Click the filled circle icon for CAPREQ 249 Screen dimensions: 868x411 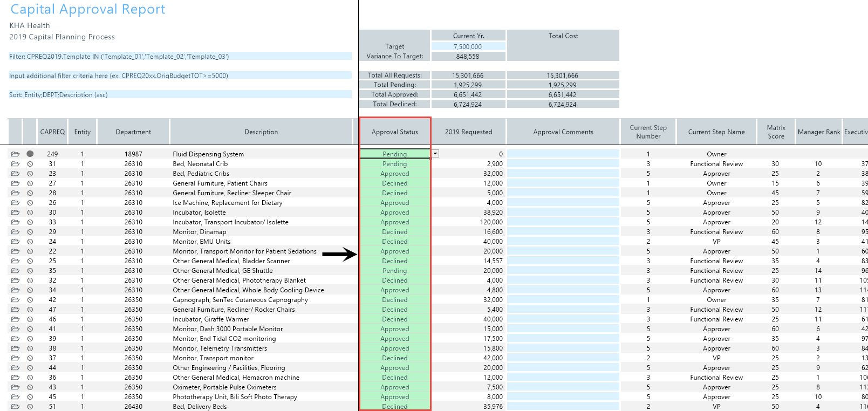tap(30, 154)
